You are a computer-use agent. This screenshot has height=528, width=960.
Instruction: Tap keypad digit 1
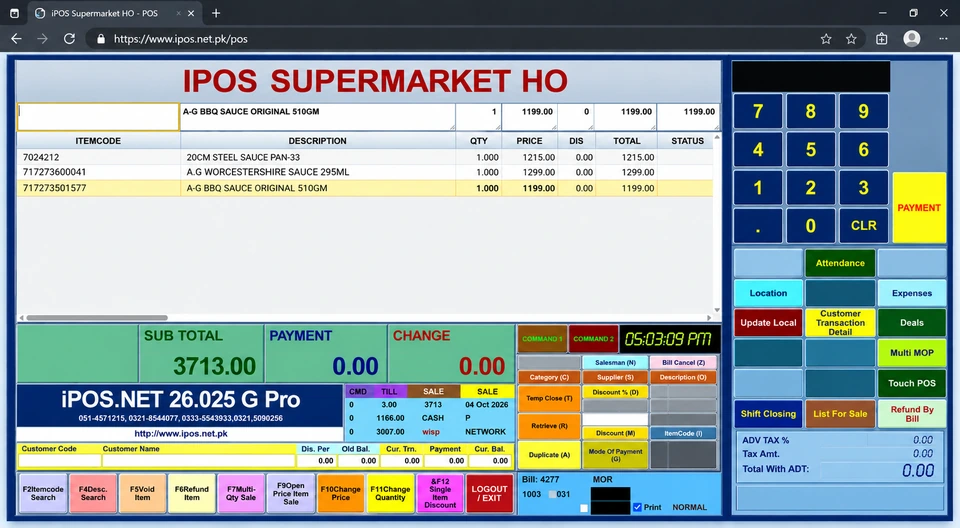[758, 187]
